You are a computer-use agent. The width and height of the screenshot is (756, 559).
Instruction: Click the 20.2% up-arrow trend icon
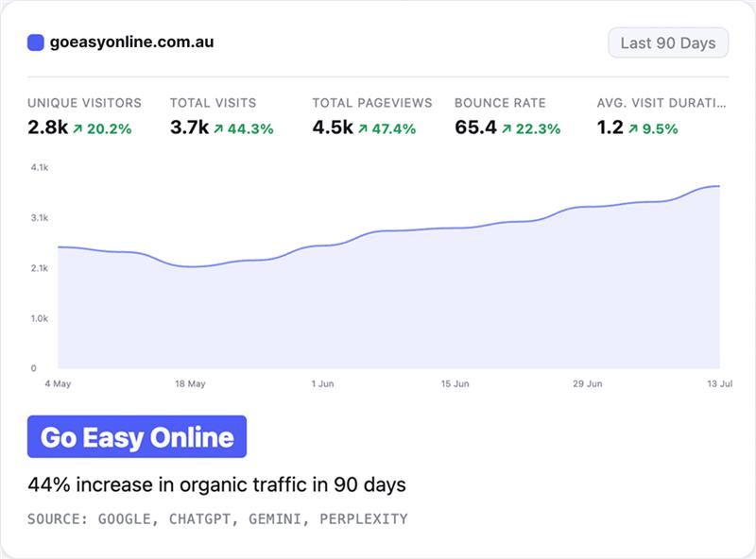(77, 128)
